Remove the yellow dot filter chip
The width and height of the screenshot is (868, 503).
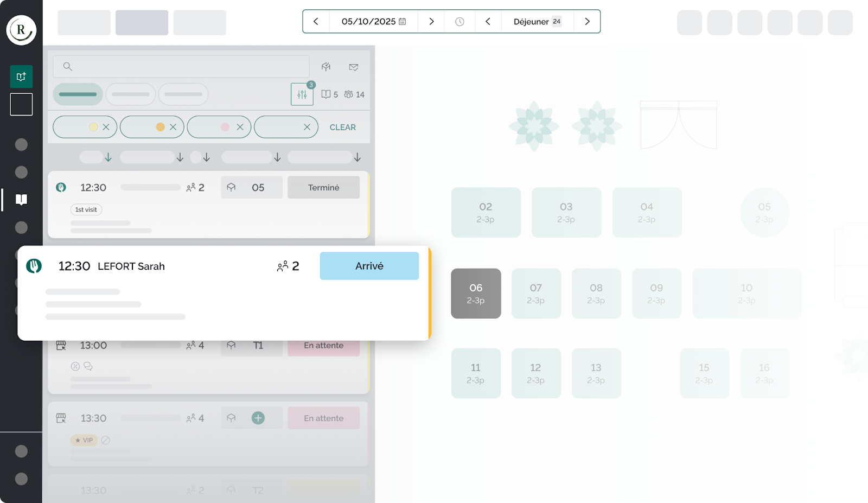(x=106, y=127)
